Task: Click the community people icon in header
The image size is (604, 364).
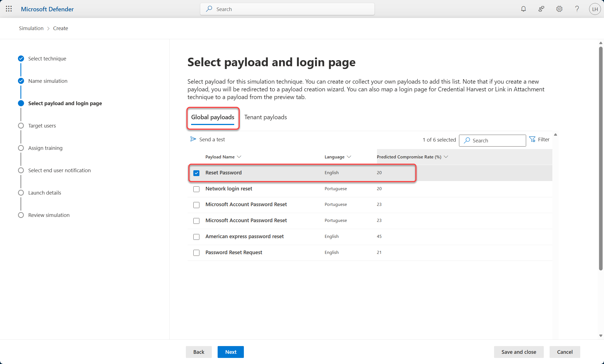Action: (541, 9)
